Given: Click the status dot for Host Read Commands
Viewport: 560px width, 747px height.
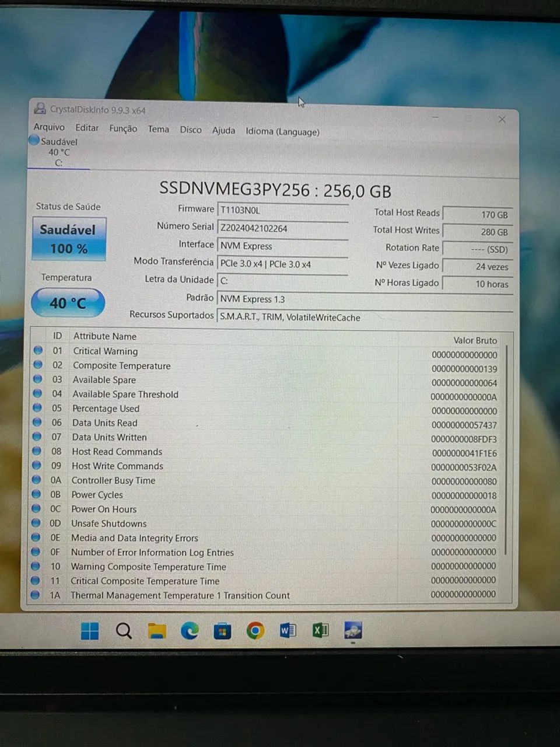Looking at the screenshot, I should [37, 451].
